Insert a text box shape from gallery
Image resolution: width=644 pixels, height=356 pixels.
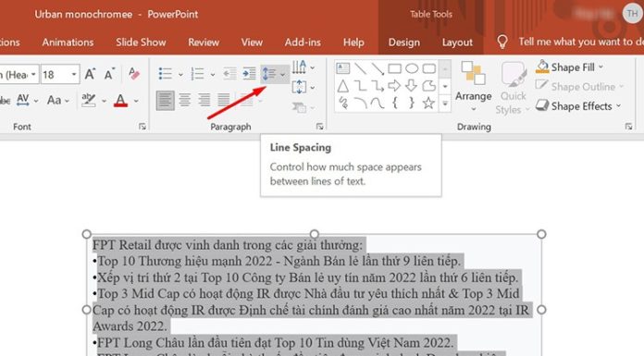tap(343, 68)
